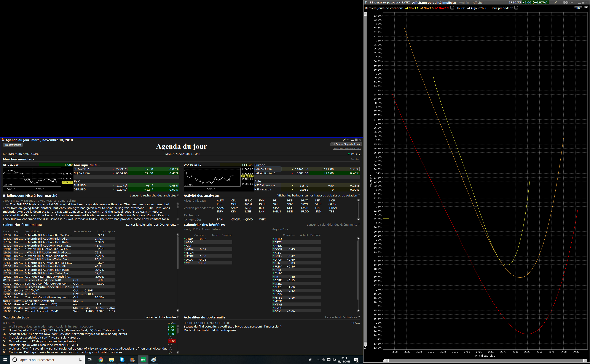Uncheck the Nov14 expiry checkbox
The image size is (590, 364).
(406, 8)
